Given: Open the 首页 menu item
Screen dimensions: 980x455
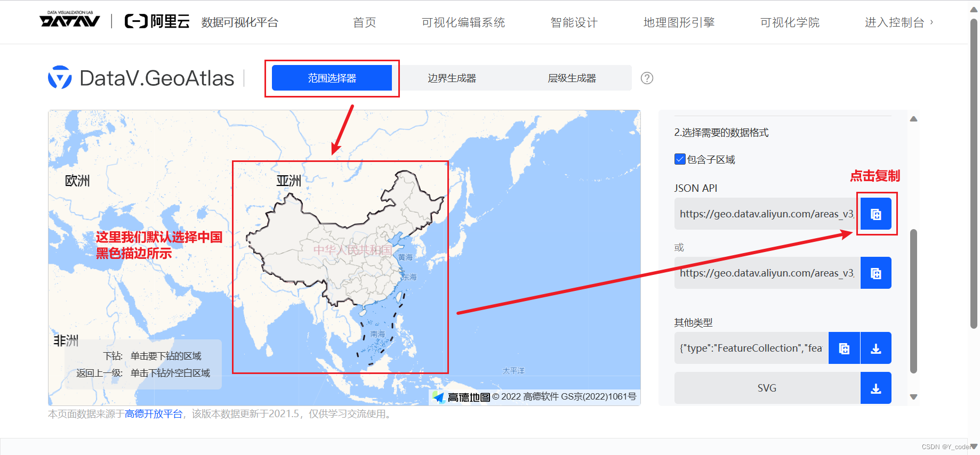Looking at the screenshot, I should [x=365, y=22].
